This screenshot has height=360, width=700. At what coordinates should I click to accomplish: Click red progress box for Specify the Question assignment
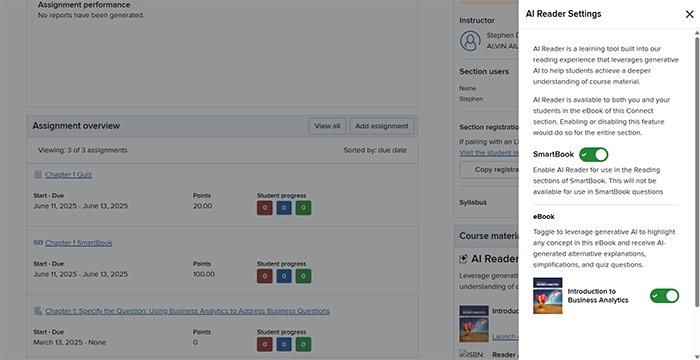264,344
